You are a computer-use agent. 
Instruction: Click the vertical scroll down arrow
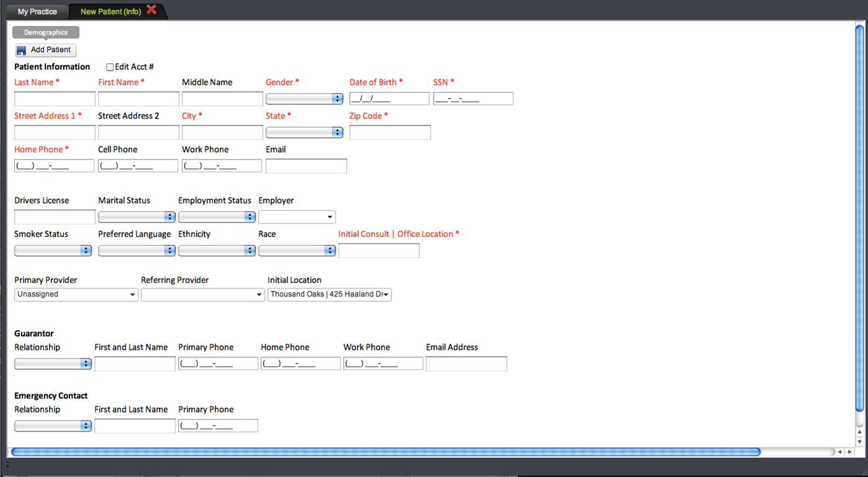[x=859, y=442]
